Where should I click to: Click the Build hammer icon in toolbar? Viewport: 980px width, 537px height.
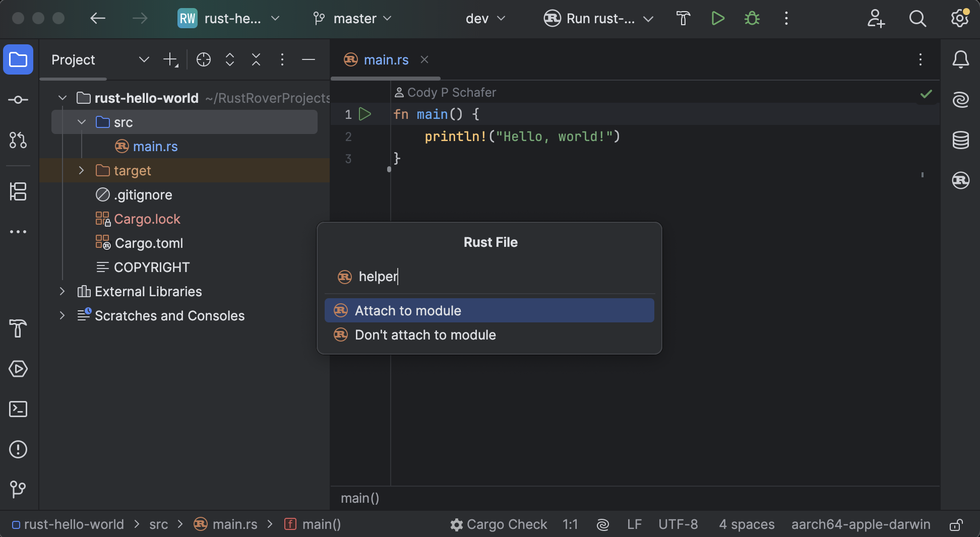(683, 19)
